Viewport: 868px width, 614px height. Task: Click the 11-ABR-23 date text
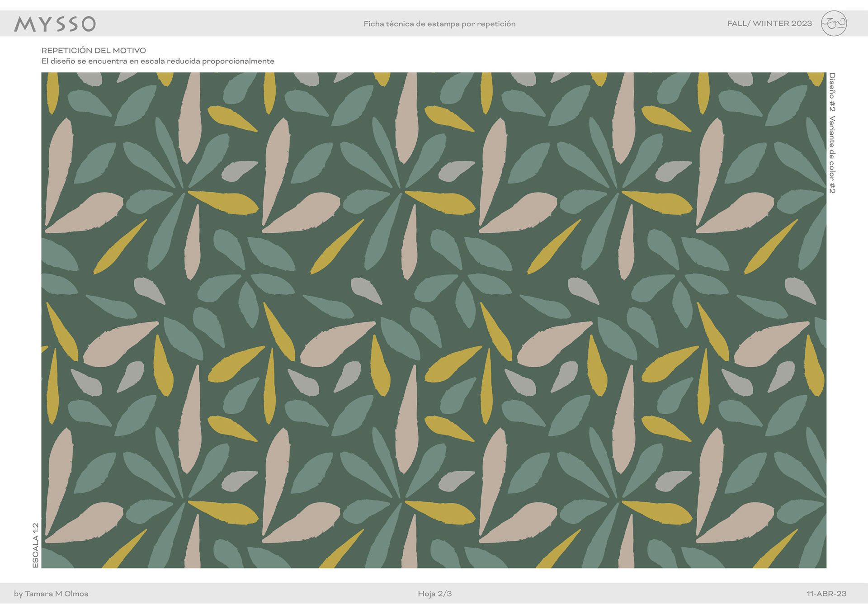(826, 594)
